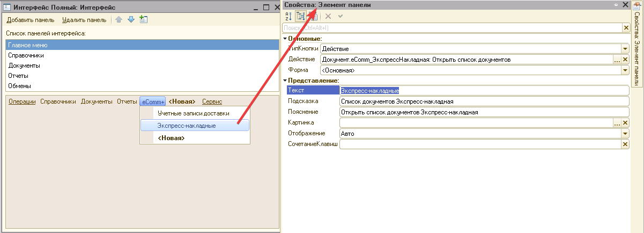644x233 pixels.
Task: Toggle the group by categories icon
Action: (300, 16)
